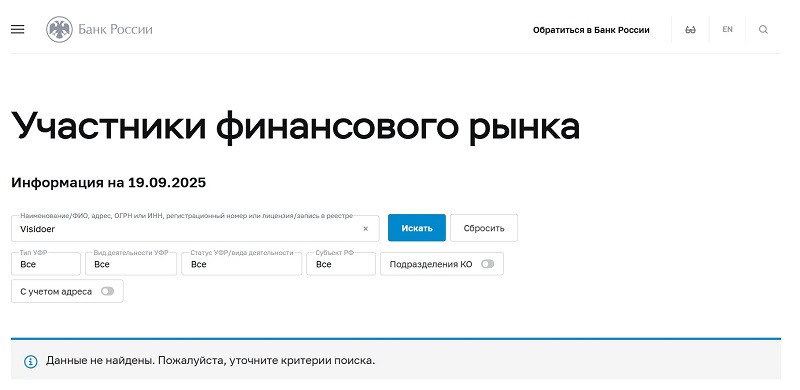Screen dimensions: 800x390
Task: Click the Банк России header text
Action: pyautogui.click(x=115, y=30)
